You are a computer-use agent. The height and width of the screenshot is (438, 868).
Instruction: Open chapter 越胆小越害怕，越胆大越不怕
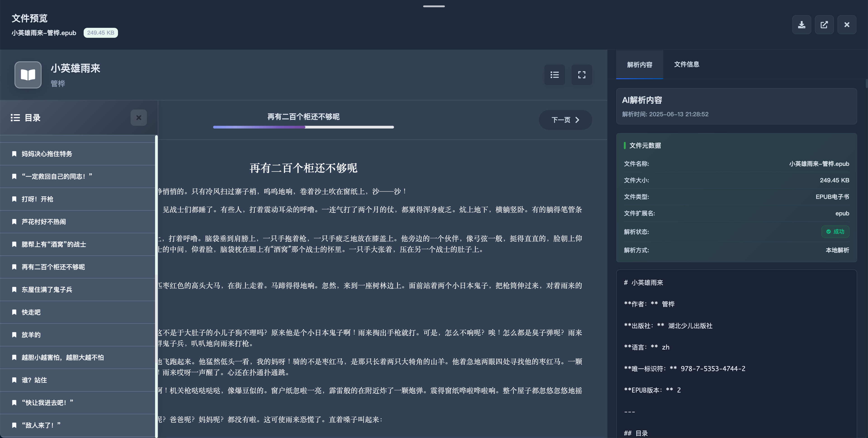(78, 357)
